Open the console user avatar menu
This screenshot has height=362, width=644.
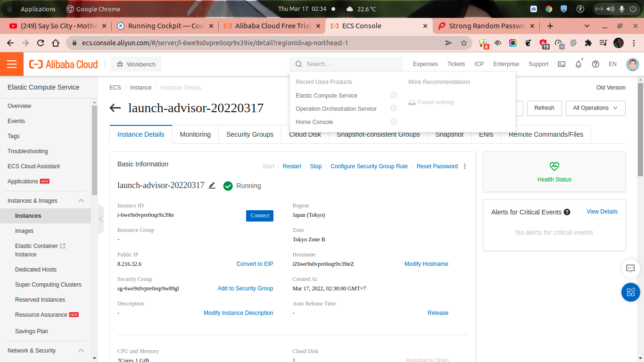633,64
